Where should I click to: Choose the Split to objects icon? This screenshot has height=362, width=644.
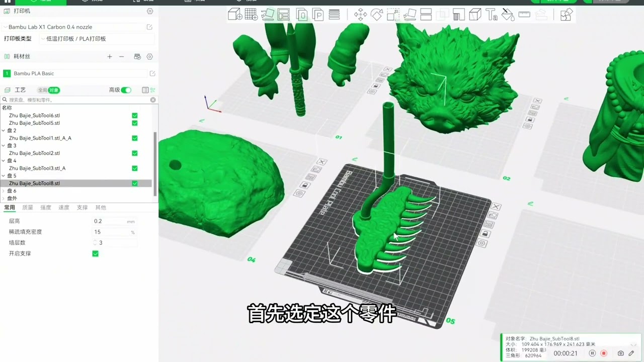[302, 15]
